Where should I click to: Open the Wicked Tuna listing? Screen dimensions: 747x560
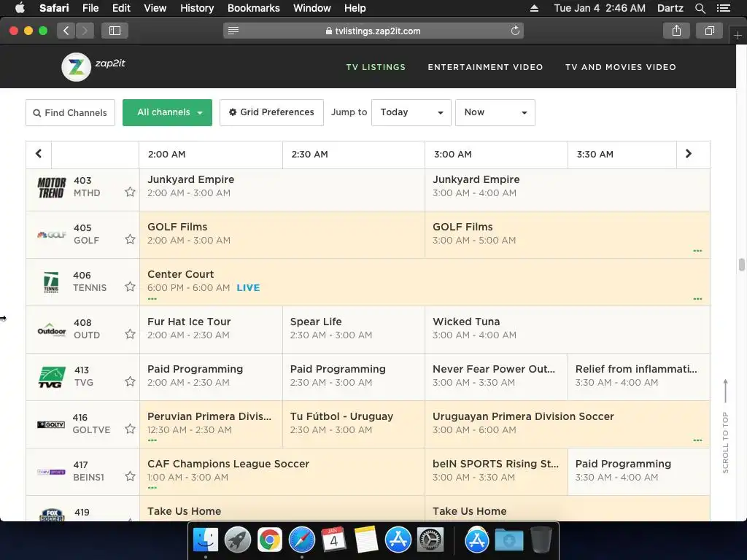coord(568,330)
